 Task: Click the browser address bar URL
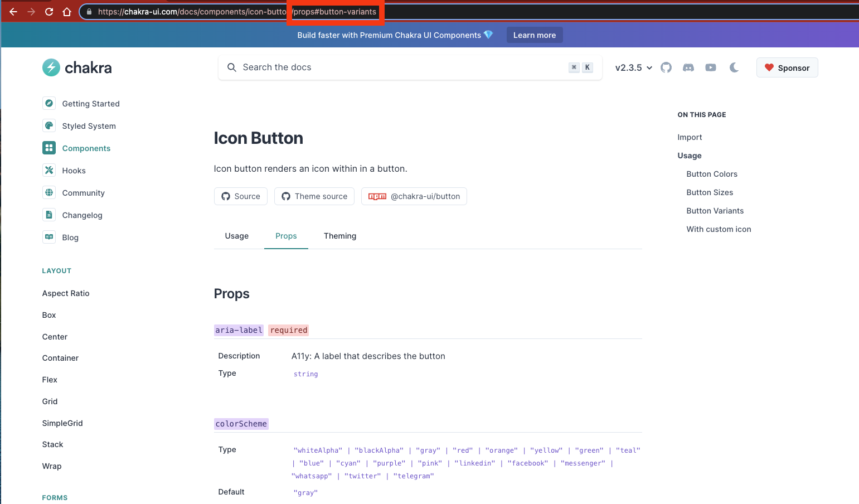[237, 12]
